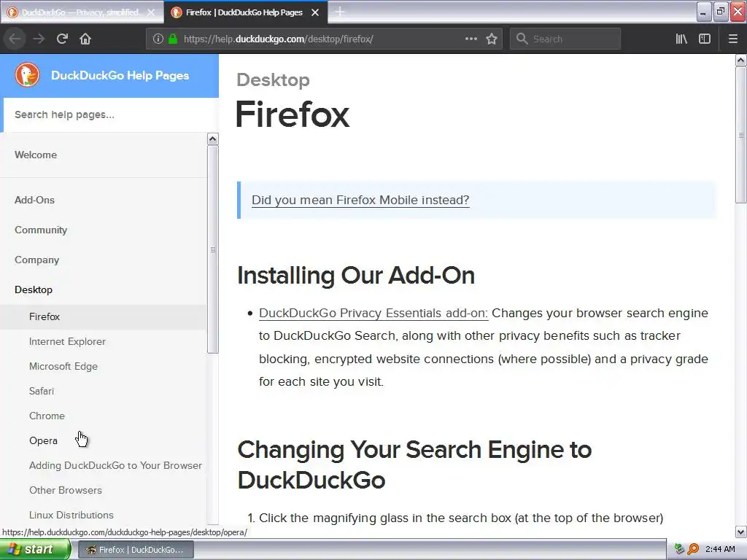Viewport: 747px width, 560px height.
Task: Select the Firefox DuckDuckGo Help Pages tab
Action: pyautogui.click(x=244, y=12)
